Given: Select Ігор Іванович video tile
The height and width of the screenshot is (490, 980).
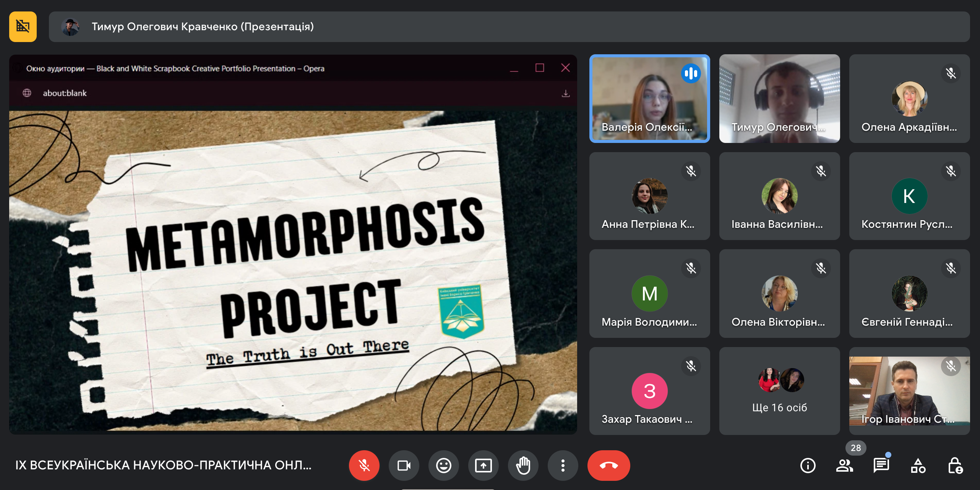Looking at the screenshot, I should tap(909, 391).
